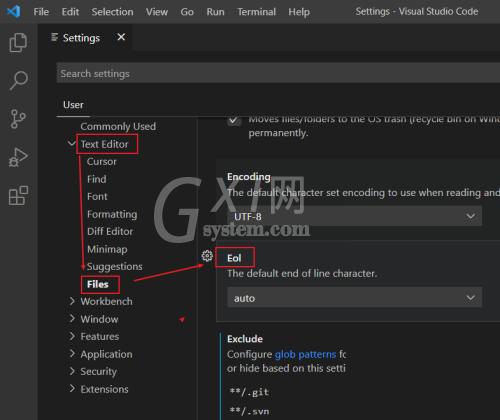Click the **/.git exclude pattern
This screenshot has width=500, height=420.
coord(249,392)
